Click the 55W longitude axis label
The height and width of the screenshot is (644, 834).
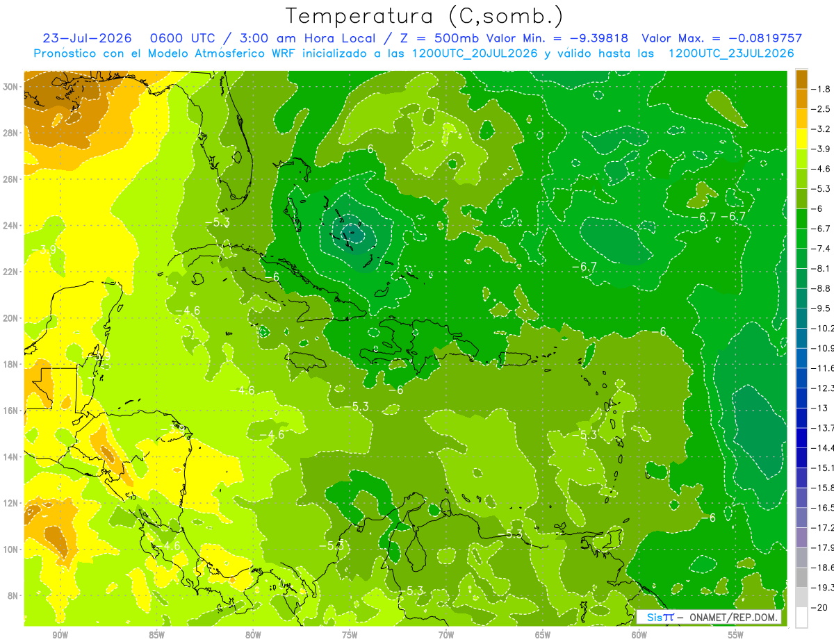point(736,635)
